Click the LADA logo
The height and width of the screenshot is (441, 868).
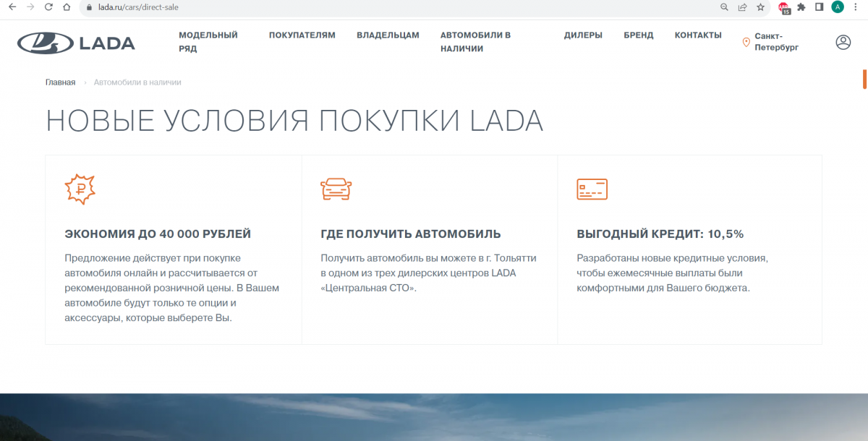pos(76,43)
